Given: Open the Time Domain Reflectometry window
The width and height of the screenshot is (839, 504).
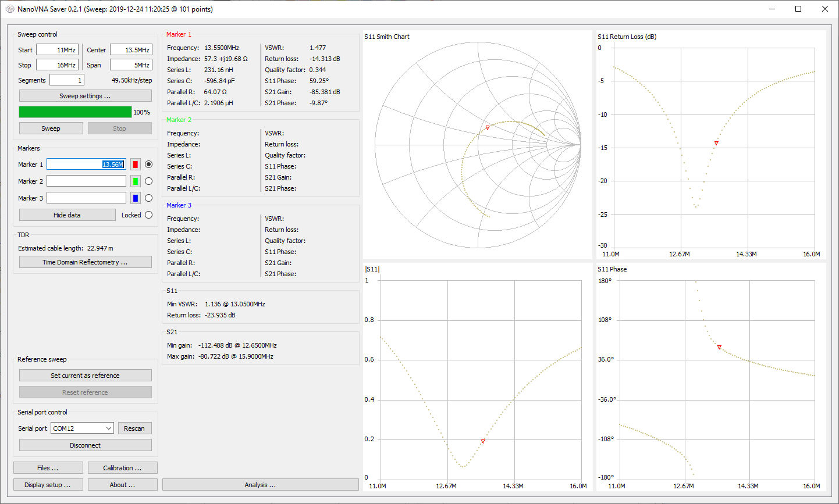Looking at the screenshot, I should coord(85,262).
